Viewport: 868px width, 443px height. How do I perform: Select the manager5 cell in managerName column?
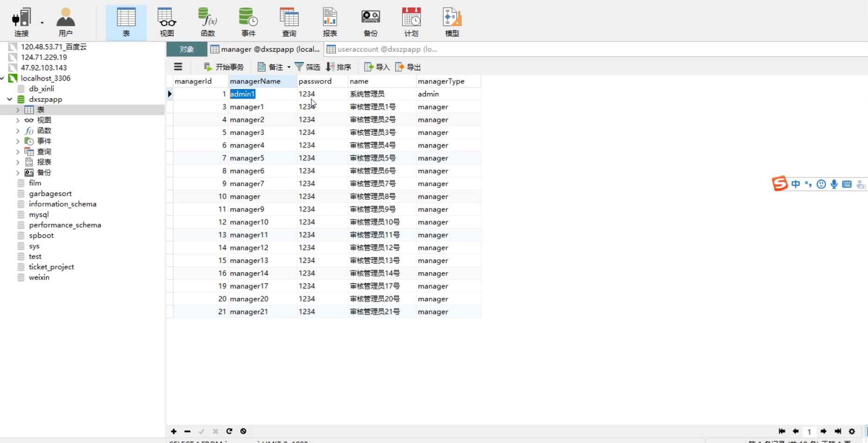click(x=247, y=158)
